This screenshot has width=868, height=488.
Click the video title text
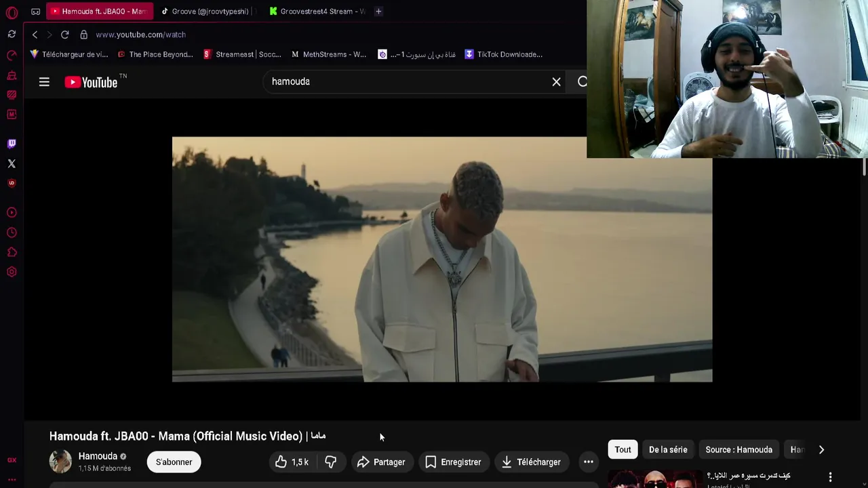[x=187, y=436]
